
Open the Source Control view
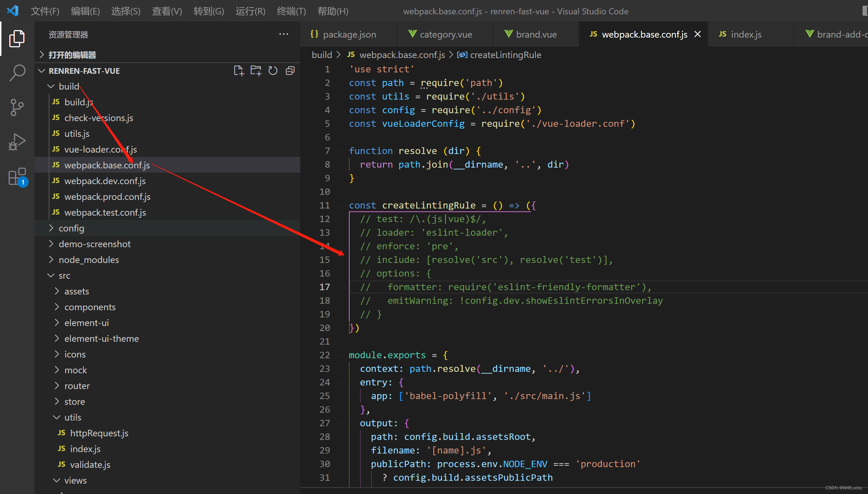coord(17,107)
